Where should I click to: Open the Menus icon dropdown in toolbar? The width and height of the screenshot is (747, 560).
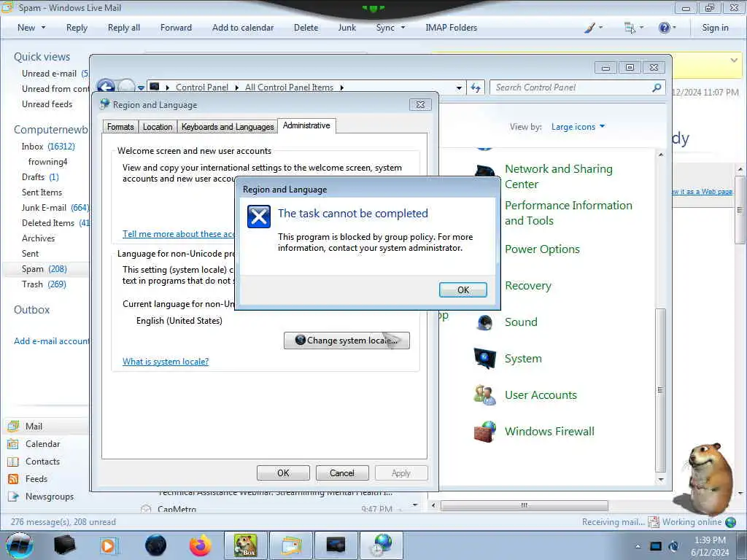[x=634, y=28]
